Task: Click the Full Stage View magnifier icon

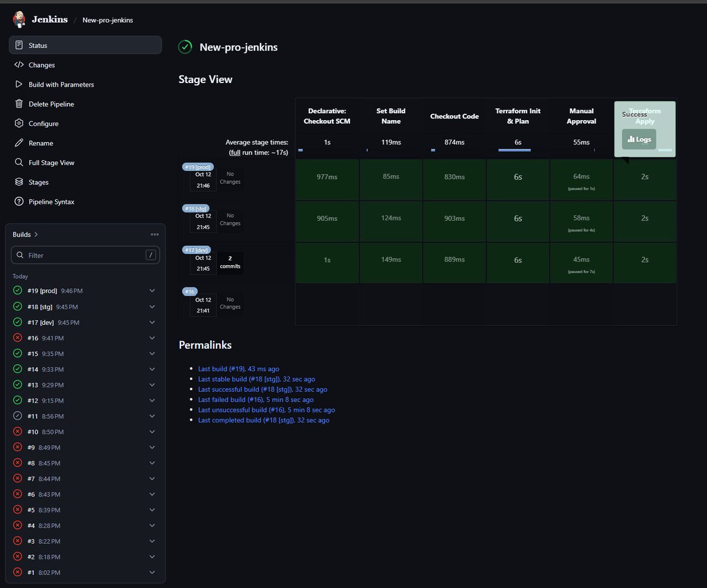Action: tap(18, 163)
